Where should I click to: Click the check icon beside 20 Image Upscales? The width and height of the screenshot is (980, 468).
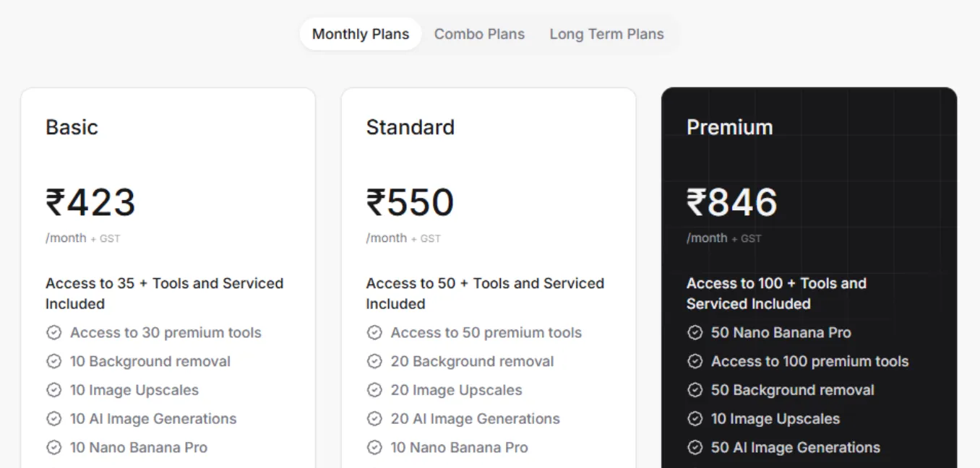coord(375,390)
